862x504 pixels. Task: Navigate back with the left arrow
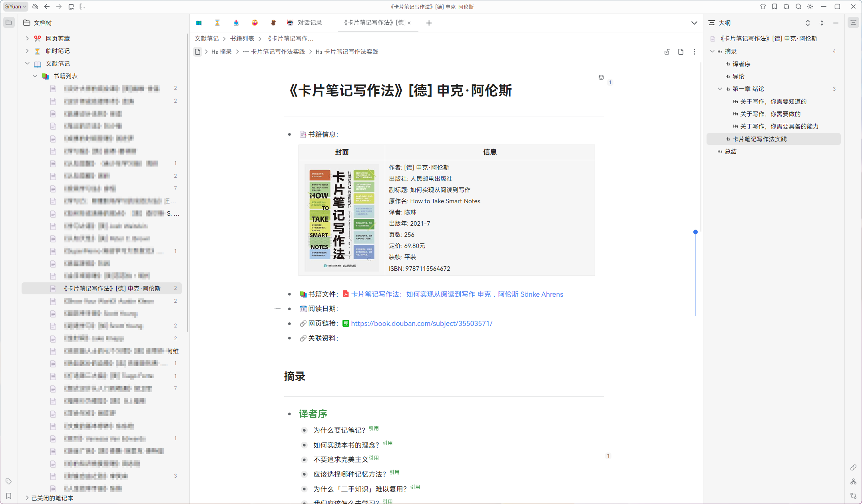(x=47, y=6)
